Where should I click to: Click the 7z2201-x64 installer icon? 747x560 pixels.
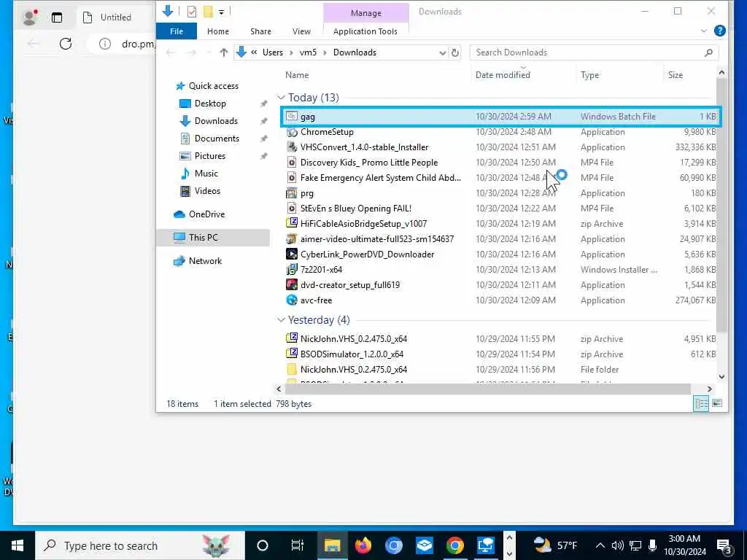pos(292,270)
